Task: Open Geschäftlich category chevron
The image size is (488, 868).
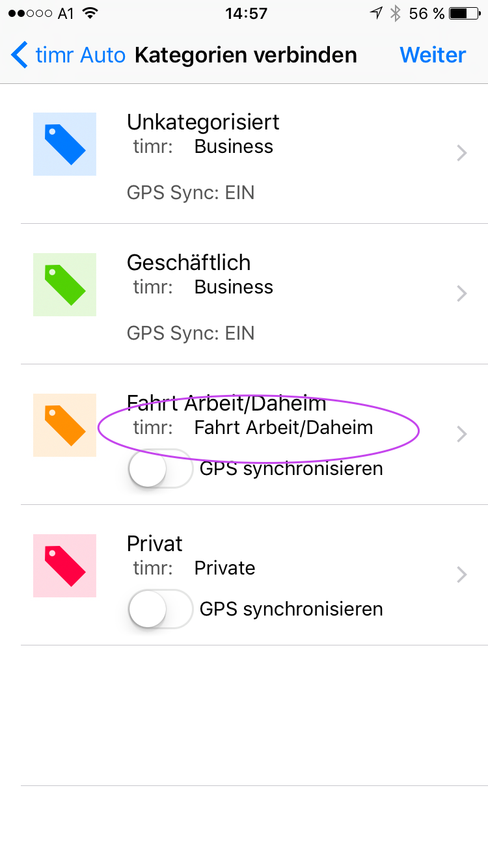Action: click(461, 294)
